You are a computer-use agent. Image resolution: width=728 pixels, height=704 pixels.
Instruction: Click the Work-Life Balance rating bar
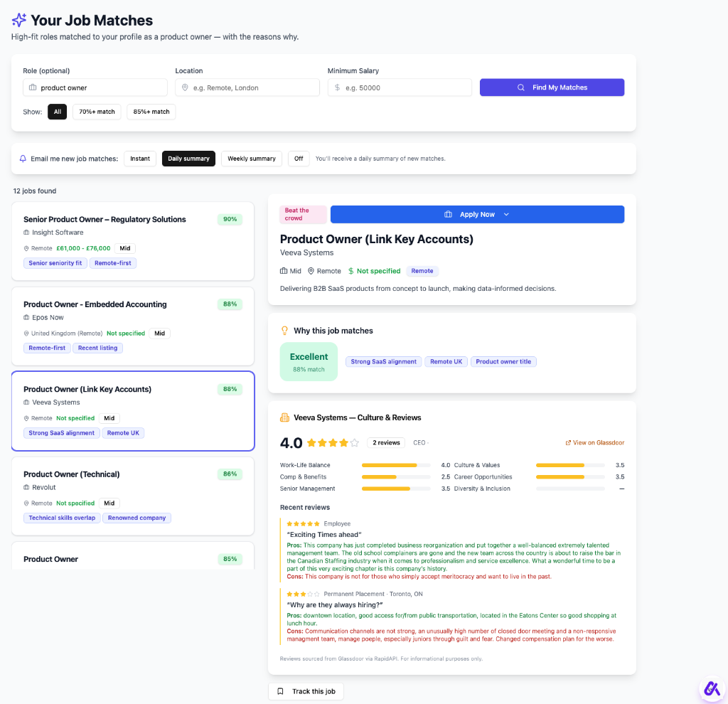tap(396, 465)
